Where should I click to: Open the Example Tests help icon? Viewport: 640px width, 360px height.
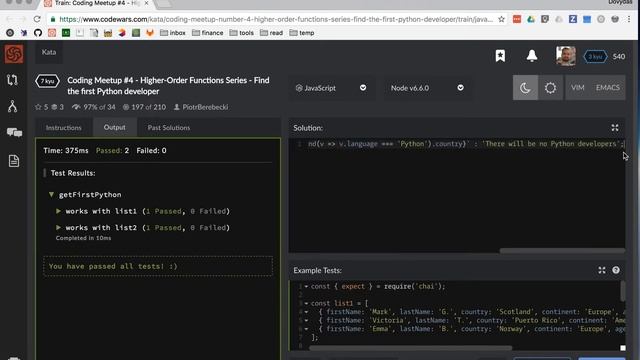point(616,270)
